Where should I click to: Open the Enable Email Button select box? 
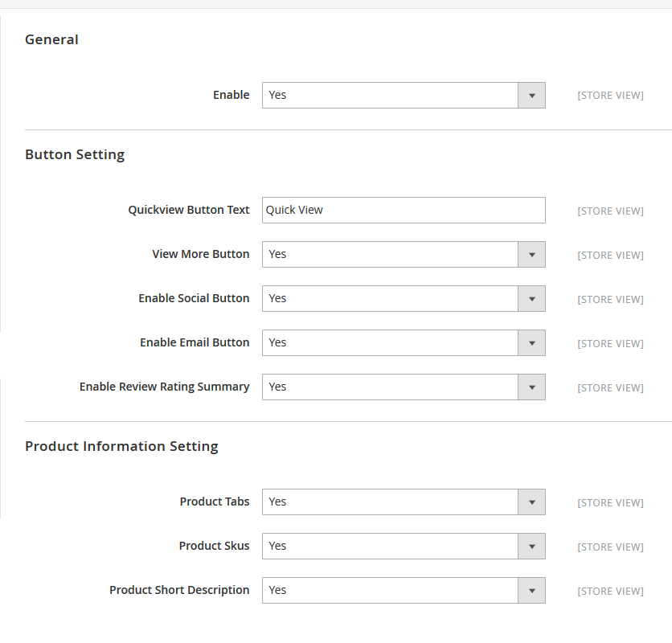[403, 342]
